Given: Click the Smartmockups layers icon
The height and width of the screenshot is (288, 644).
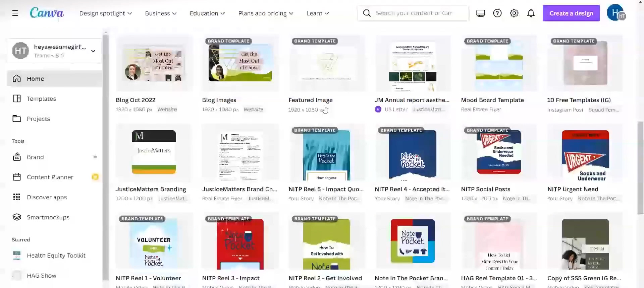Looking at the screenshot, I should [17, 217].
